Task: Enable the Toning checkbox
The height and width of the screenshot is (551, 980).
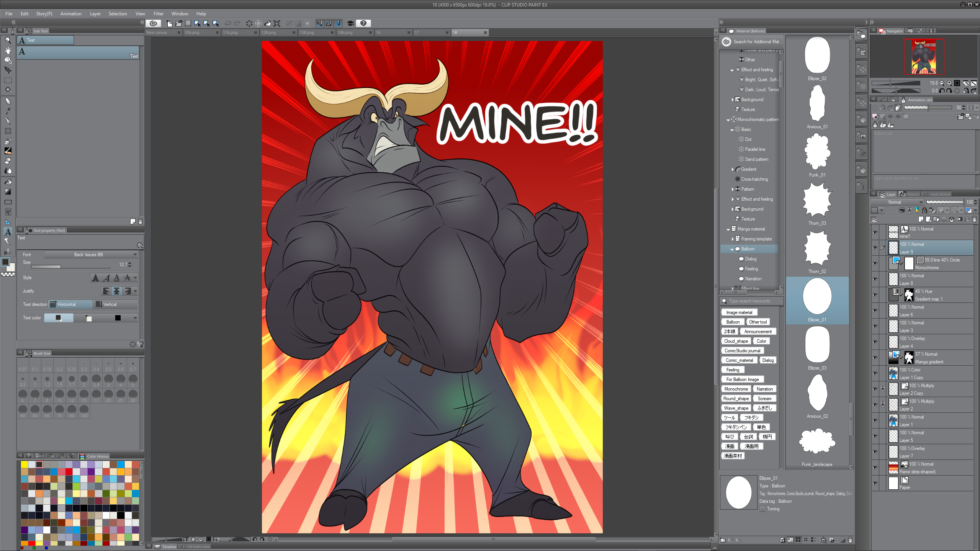Action: click(x=762, y=509)
